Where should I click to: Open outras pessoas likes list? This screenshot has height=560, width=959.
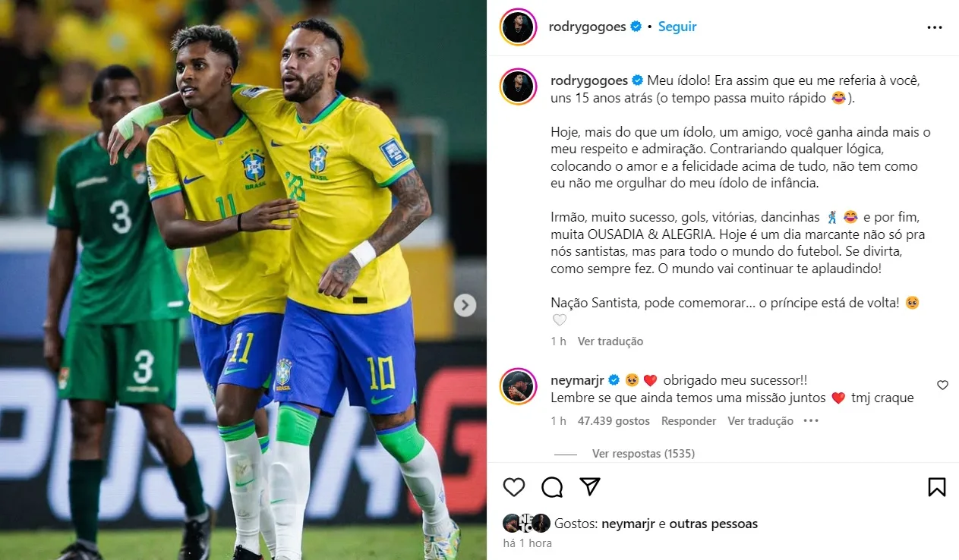tap(714, 524)
